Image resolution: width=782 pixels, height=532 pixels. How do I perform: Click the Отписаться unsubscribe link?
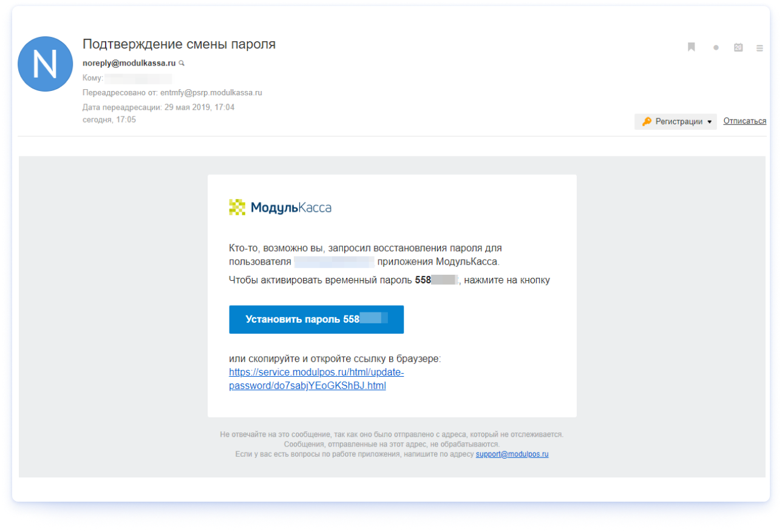[744, 121]
